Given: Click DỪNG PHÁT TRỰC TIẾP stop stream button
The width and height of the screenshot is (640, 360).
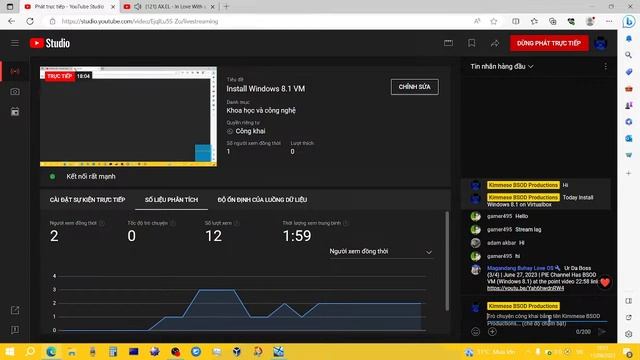Looking at the screenshot, I should pos(549,43).
